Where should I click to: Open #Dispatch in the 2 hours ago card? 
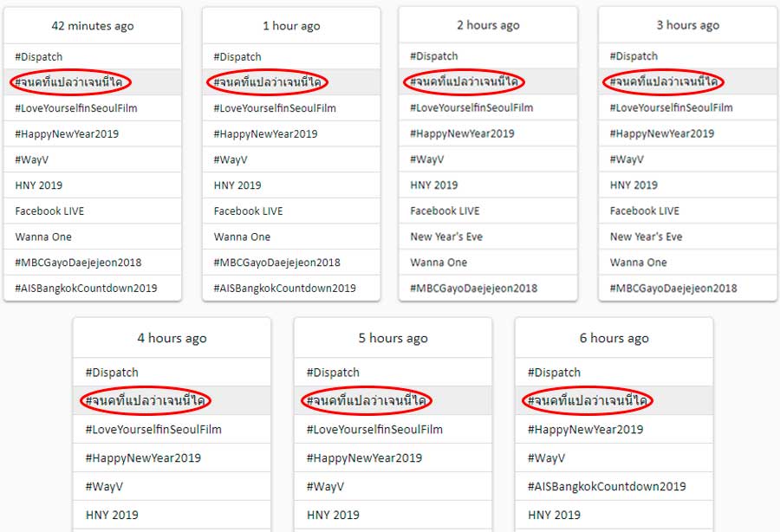[x=434, y=56]
